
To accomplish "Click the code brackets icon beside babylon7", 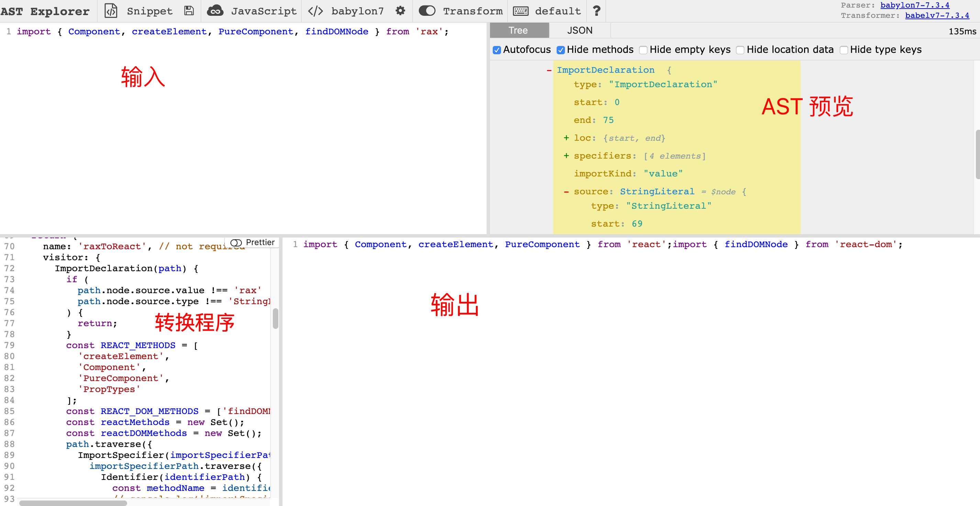I will tap(315, 11).
